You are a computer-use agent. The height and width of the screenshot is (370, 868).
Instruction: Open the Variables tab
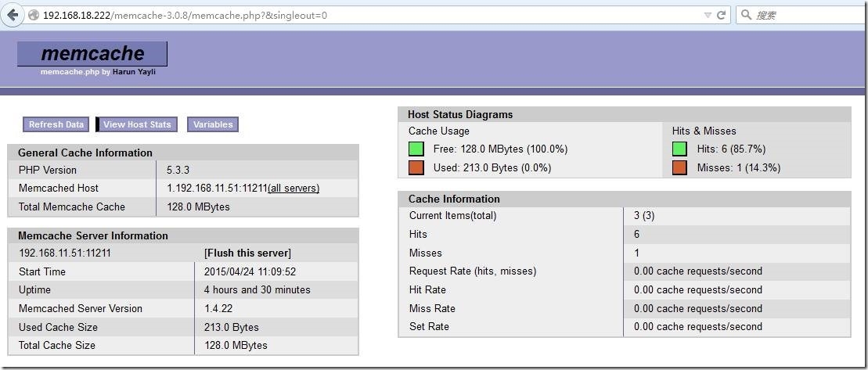(x=213, y=124)
